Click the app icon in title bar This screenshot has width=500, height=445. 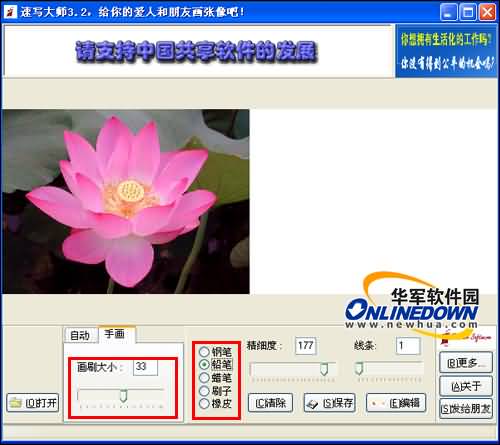coord(10,12)
